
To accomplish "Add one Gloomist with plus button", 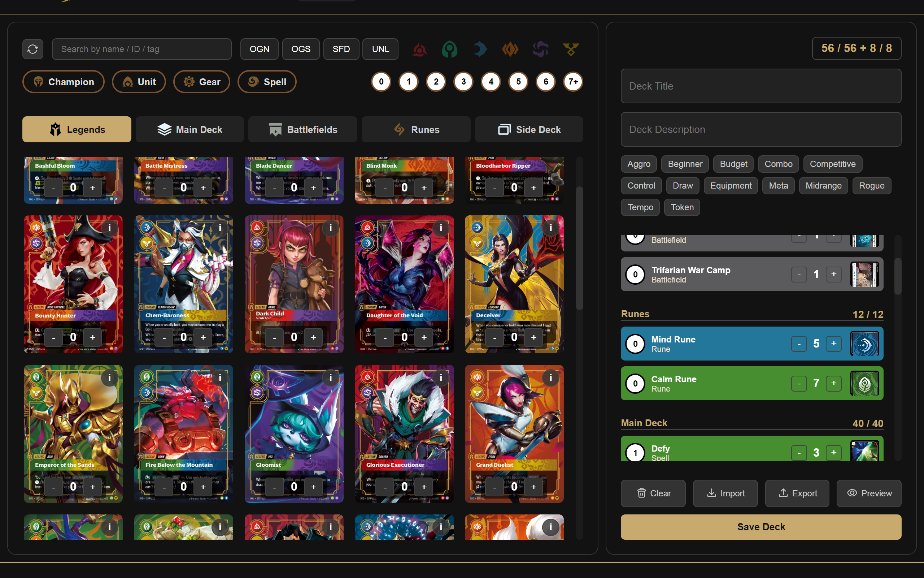I will 313,487.
